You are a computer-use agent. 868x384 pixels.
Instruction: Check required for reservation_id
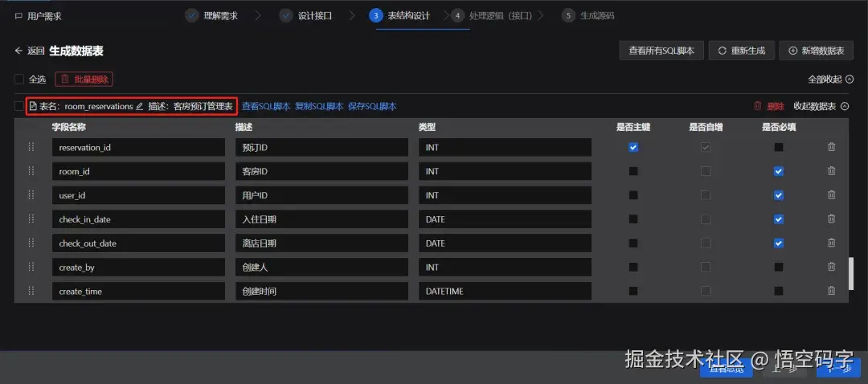pyautogui.click(x=778, y=147)
